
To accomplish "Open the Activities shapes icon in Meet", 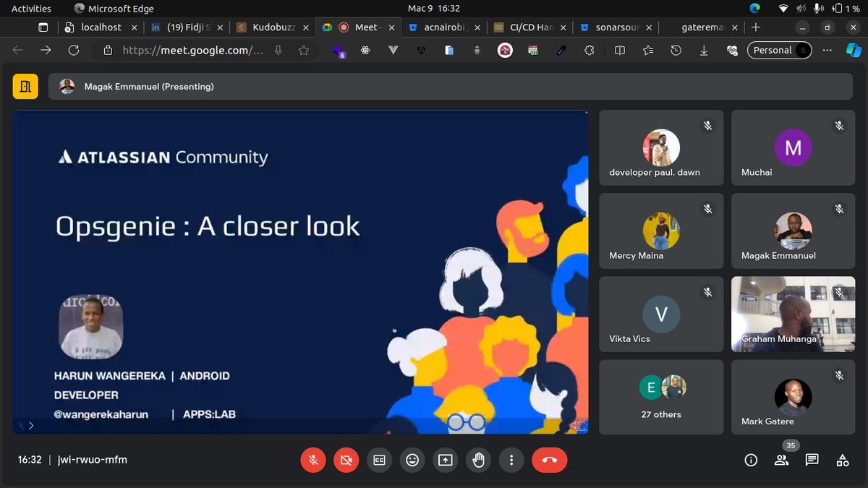I will [843, 460].
